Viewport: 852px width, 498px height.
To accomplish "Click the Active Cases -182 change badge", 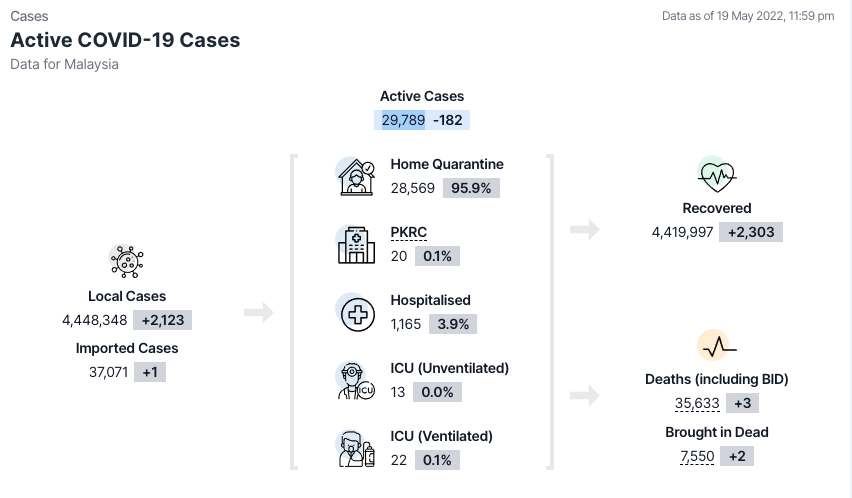I will [448, 120].
